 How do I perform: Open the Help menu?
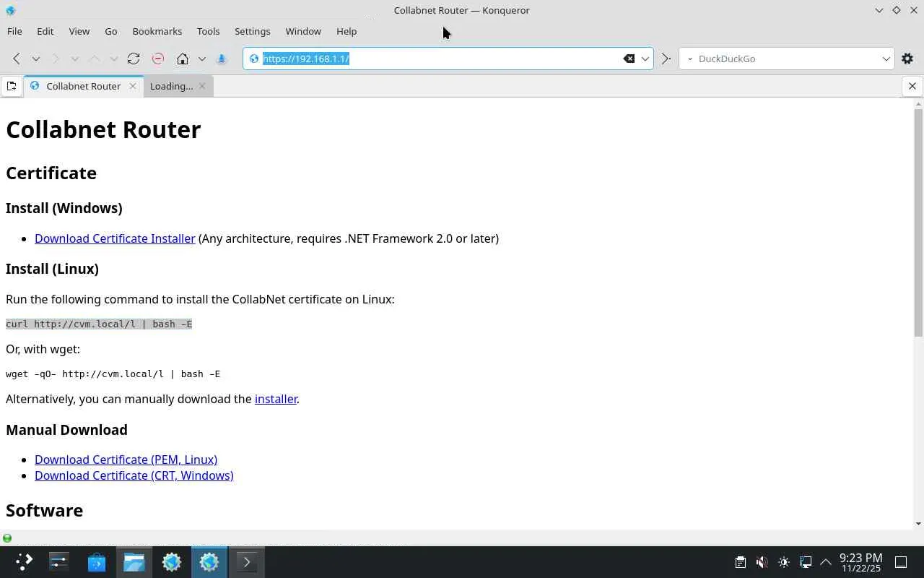point(346,31)
